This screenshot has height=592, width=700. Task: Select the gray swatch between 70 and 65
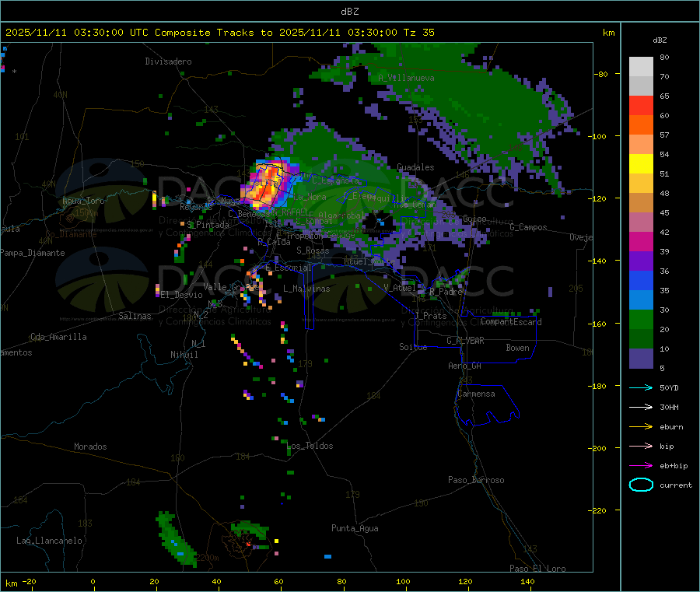tap(641, 86)
